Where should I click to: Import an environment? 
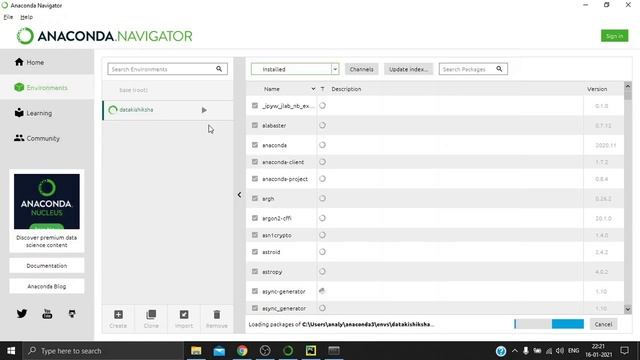[184, 319]
